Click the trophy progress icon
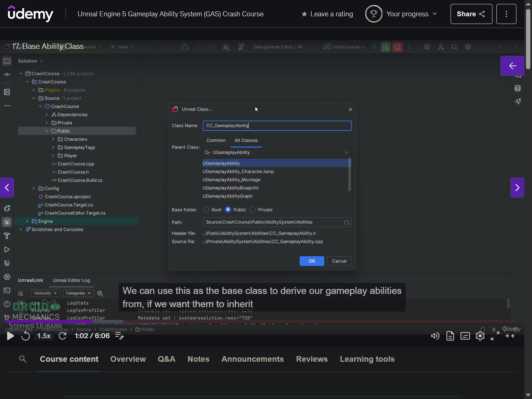 coord(374,14)
